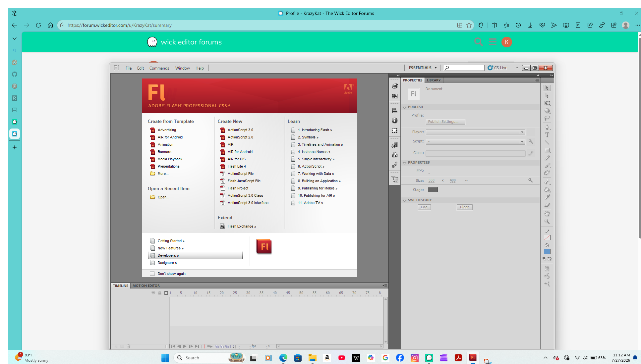Toggle the Loop playback button
Viewport: 641px width, 364px height.
pos(209,346)
